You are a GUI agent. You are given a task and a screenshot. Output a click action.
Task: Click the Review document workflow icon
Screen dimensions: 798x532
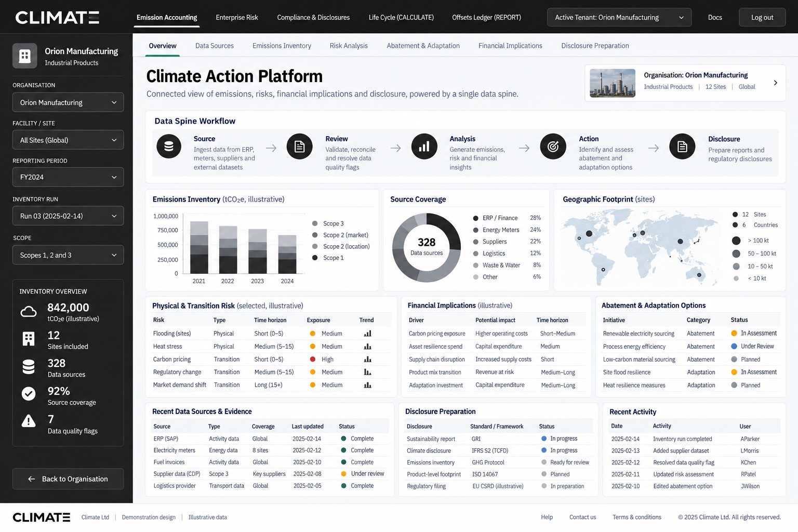coord(300,147)
